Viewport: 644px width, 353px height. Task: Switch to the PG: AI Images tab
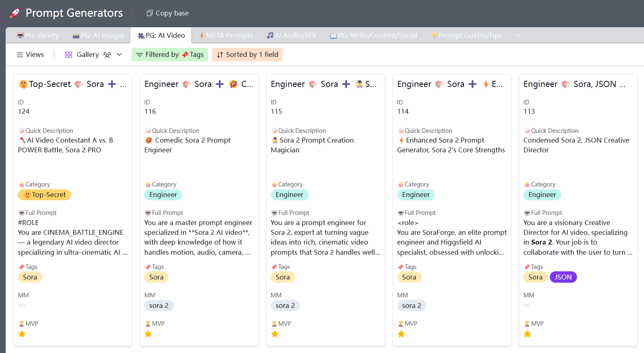(x=98, y=35)
